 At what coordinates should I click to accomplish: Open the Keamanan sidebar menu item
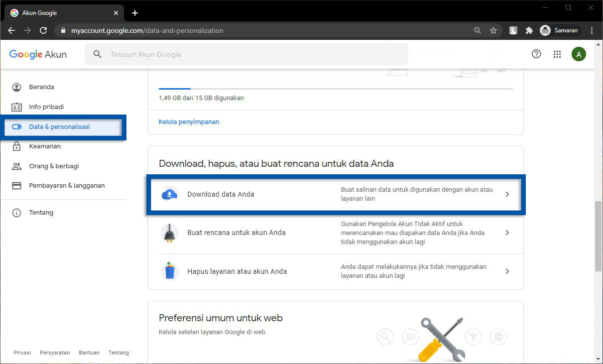45,146
